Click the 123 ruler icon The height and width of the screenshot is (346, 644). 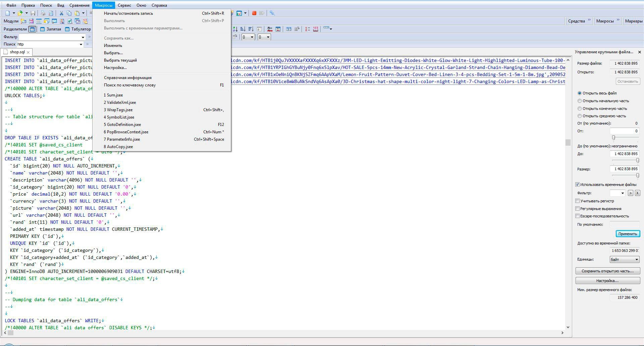(316, 29)
